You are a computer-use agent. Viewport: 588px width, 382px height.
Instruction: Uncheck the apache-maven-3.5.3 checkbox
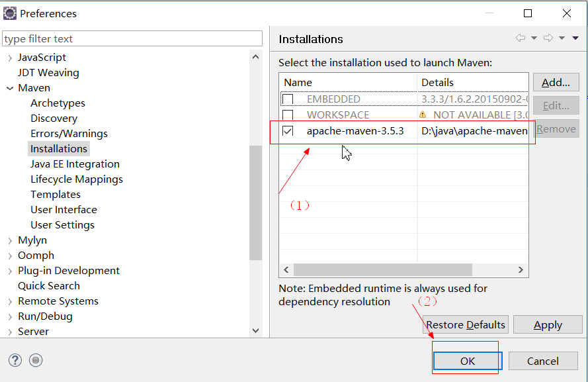point(288,131)
